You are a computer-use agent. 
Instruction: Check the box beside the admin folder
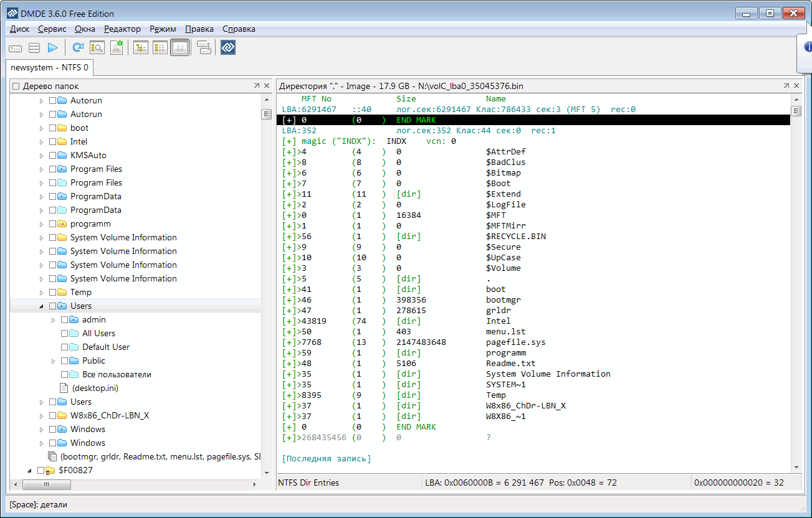[65, 320]
